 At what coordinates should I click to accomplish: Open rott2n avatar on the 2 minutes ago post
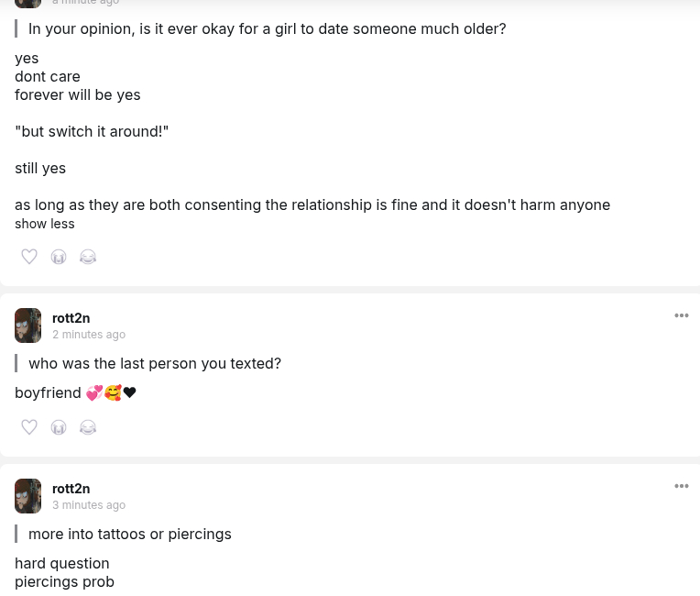pyautogui.click(x=28, y=326)
